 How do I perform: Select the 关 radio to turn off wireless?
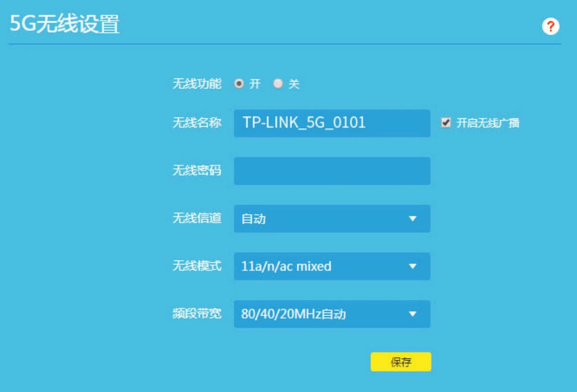[278, 84]
